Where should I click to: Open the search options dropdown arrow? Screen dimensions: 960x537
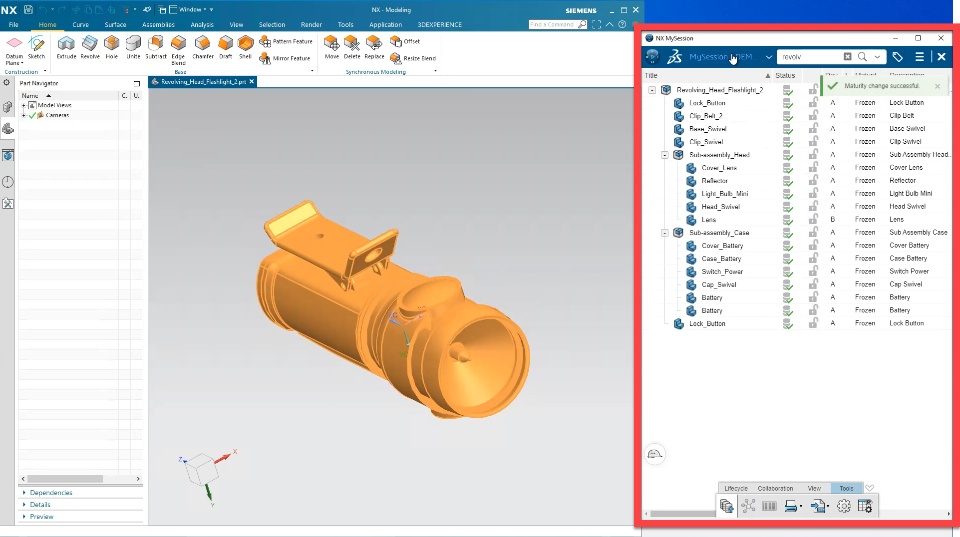tap(877, 57)
